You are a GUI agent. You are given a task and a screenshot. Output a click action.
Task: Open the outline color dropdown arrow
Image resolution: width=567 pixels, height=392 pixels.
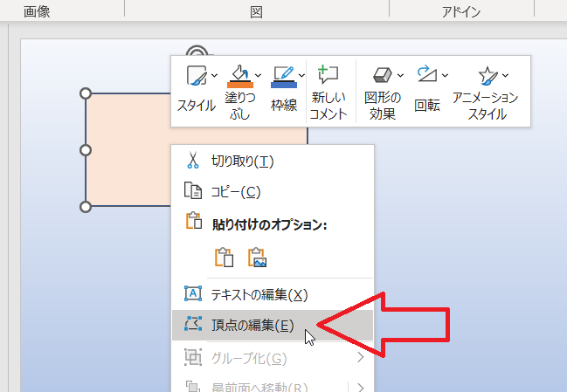point(302,76)
